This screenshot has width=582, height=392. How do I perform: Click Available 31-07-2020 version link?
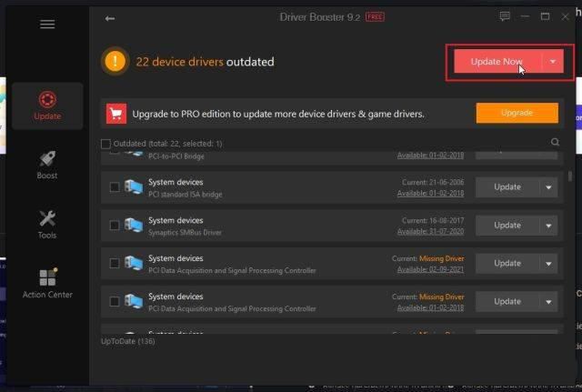[430, 231]
